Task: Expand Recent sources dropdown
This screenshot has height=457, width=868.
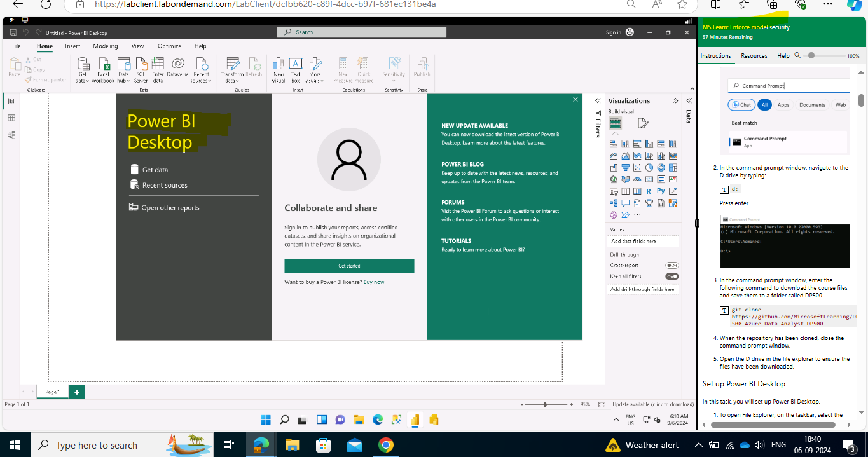Action: pyautogui.click(x=201, y=70)
